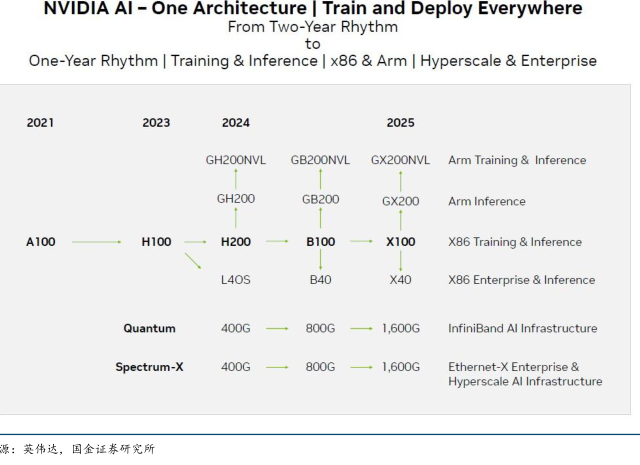Click the arrow after Quantum 400G
This screenshot has width=640, height=465.
point(277,328)
